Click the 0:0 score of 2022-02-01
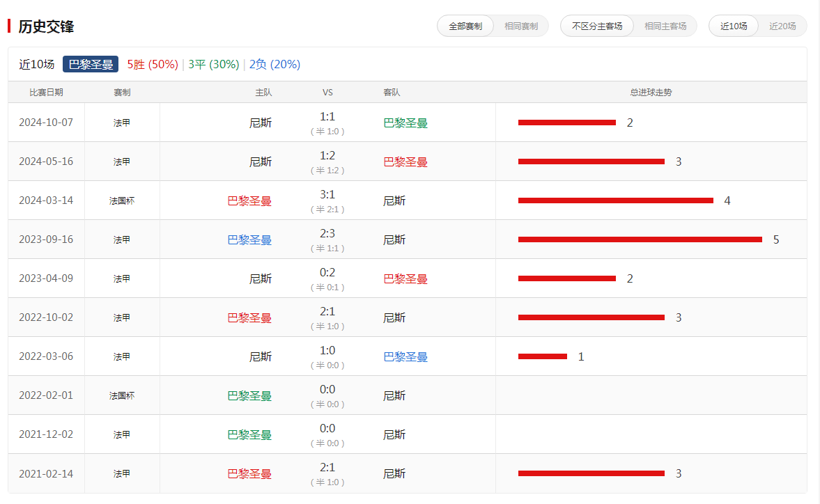 click(x=327, y=390)
